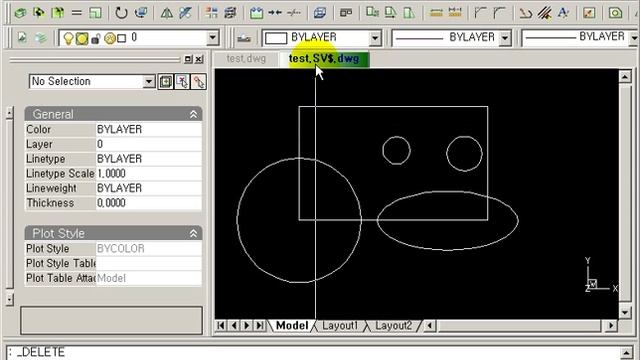
Task: Select the Rotate tool circular arrow
Action: tap(121, 13)
